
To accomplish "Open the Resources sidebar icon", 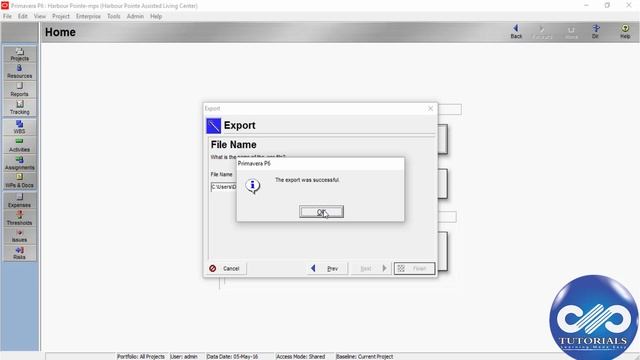I will point(19,71).
